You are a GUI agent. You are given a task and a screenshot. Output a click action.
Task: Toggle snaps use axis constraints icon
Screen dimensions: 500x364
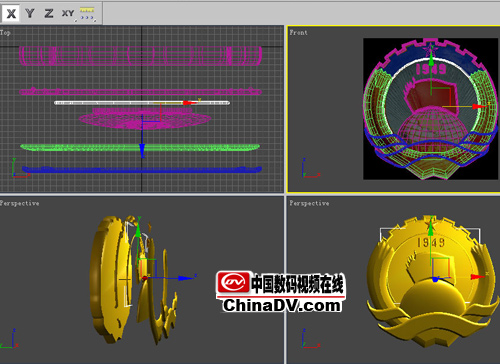[x=87, y=14]
